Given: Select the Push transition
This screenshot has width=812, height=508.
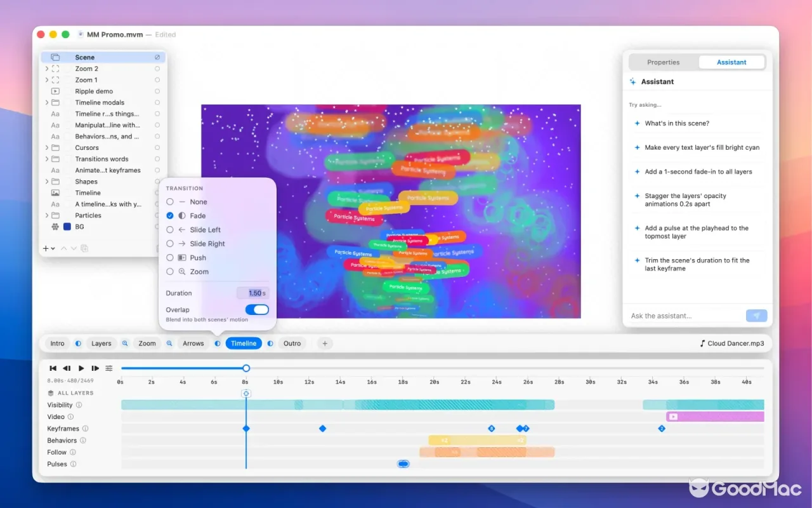Looking at the screenshot, I should coord(170,258).
